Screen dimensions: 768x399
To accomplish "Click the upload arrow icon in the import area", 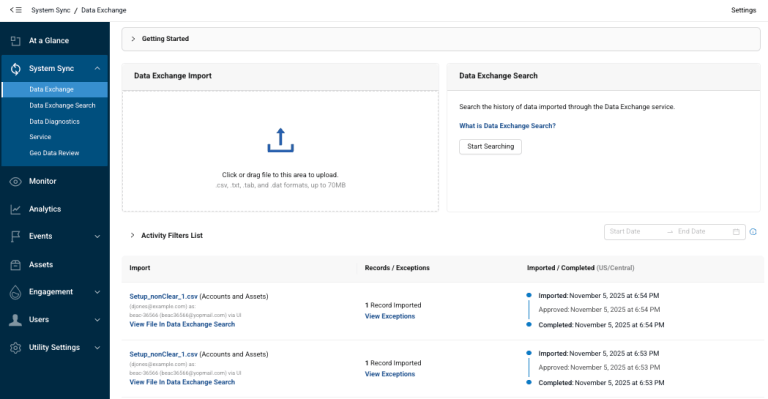I will coord(280,141).
